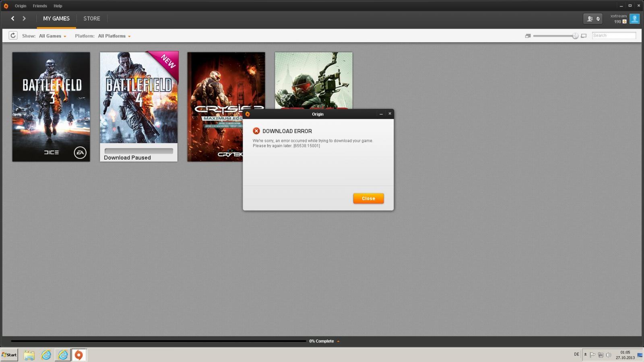Select the Crysis 3 game tile
Image resolution: width=644 pixels, height=362 pixels.
[x=314, y=80]
